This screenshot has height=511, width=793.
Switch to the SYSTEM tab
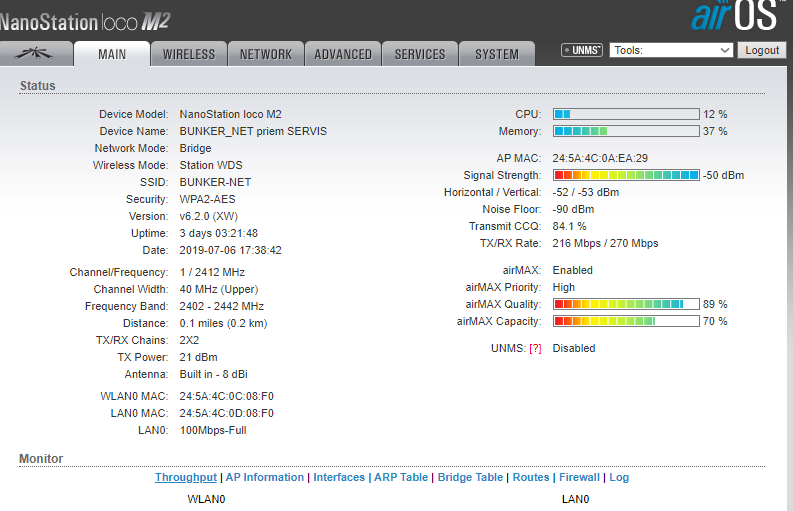coord(497,54)
